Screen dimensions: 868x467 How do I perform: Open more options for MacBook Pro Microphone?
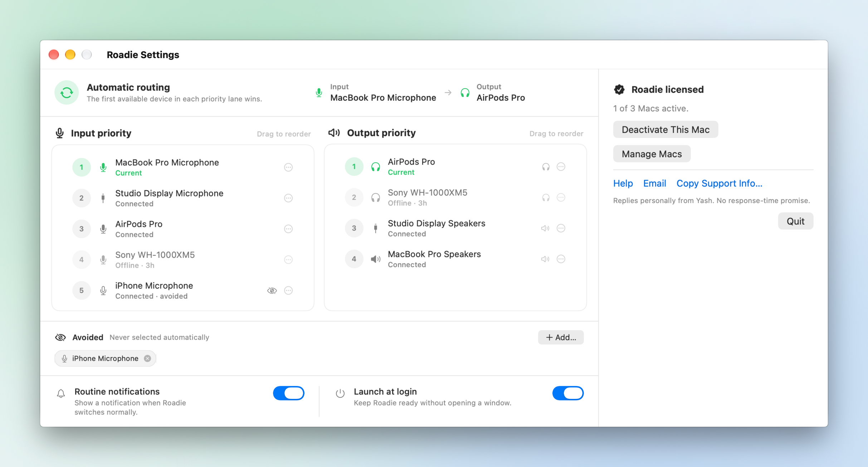(288, 167)
